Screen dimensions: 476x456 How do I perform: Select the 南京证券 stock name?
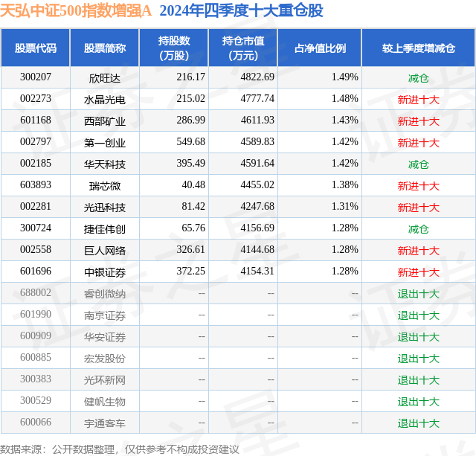tap(105, 315)
